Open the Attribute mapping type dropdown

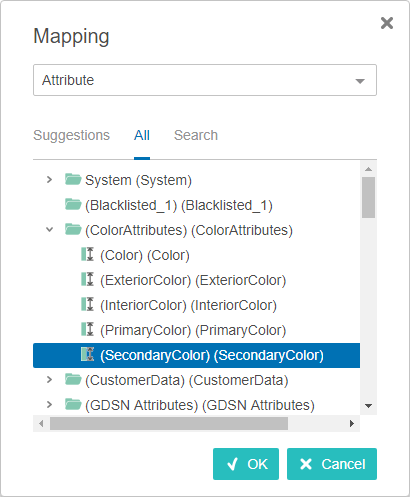205,80
